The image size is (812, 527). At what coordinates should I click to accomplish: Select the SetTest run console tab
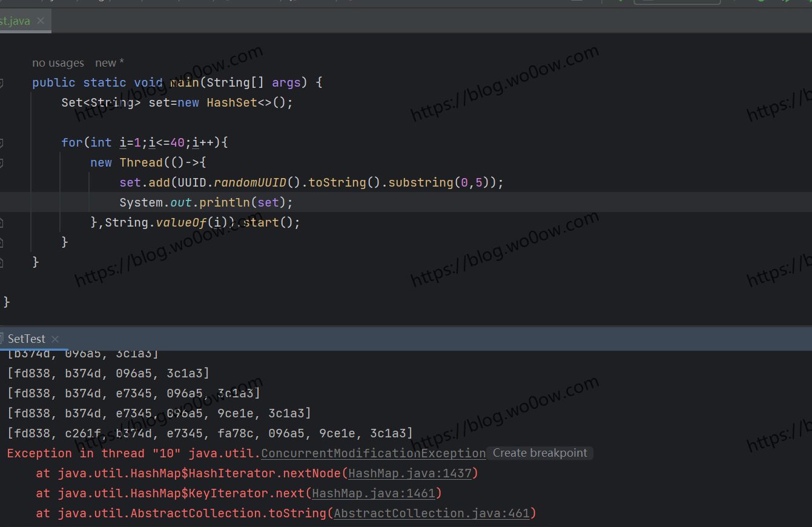(26, 339)
